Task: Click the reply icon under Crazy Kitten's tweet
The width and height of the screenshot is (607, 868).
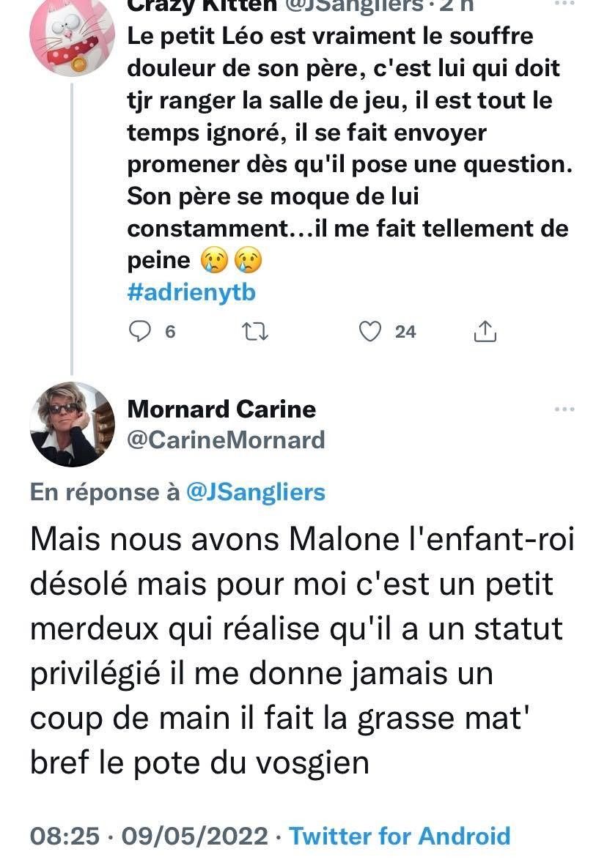Action: click(139, 332)
